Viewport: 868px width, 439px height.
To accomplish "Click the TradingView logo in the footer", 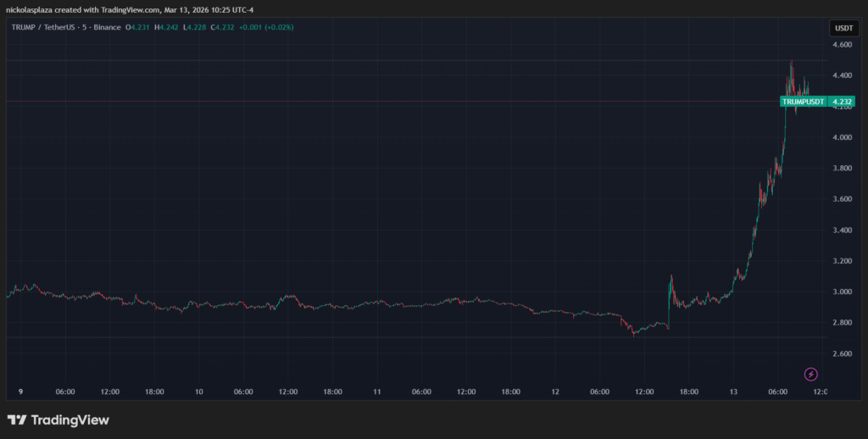I will point(58,420).
